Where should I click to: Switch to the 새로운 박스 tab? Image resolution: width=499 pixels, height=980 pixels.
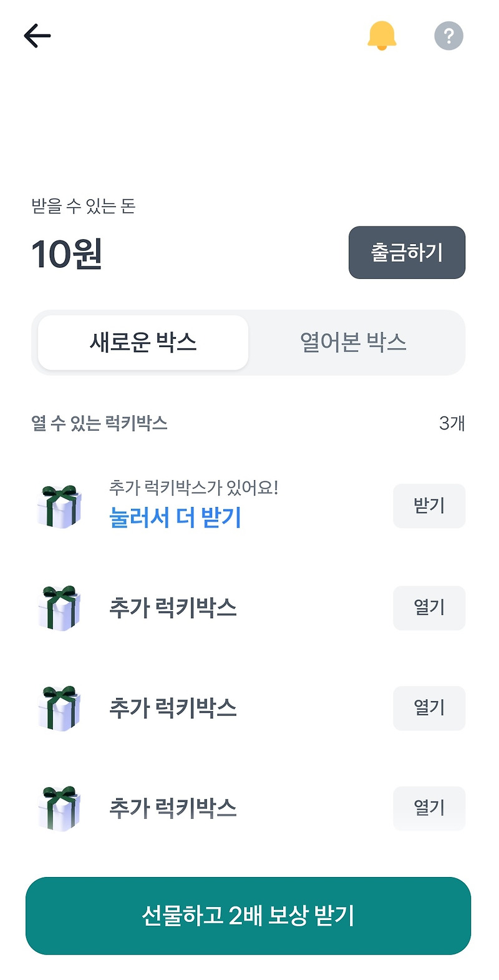click(143, 343)
